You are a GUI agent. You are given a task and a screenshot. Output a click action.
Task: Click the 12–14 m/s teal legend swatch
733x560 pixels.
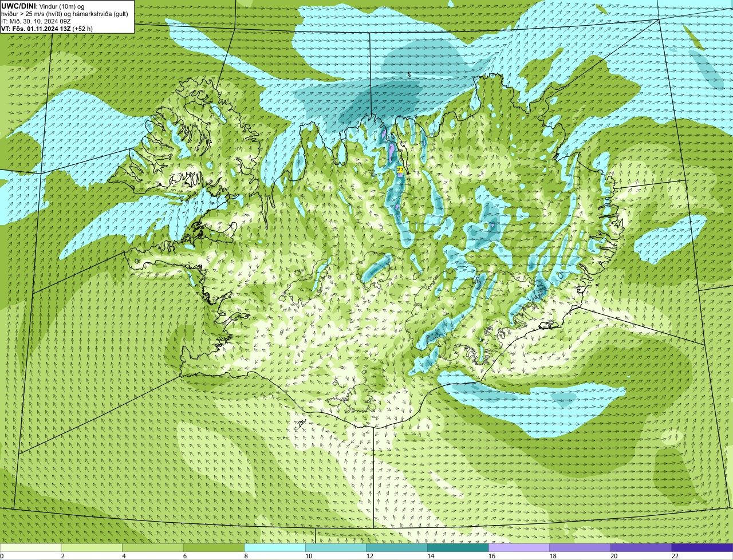(x=397, y=547)
